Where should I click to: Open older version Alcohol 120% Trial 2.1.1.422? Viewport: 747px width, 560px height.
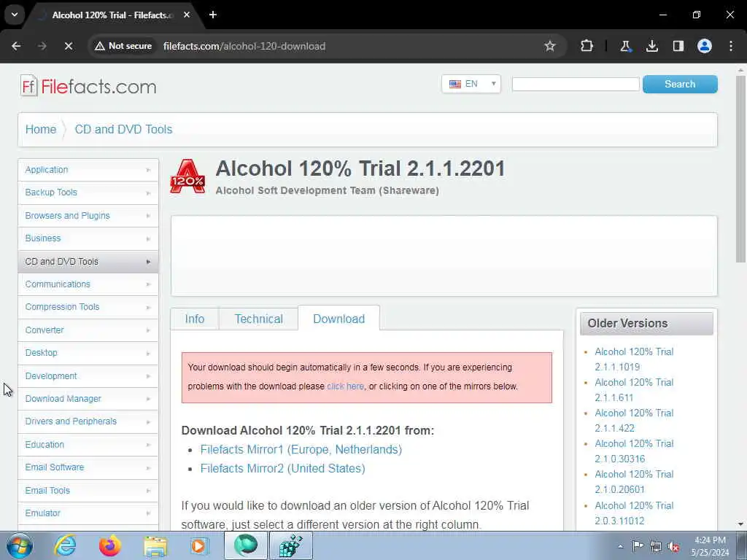[x=634, y=421]
